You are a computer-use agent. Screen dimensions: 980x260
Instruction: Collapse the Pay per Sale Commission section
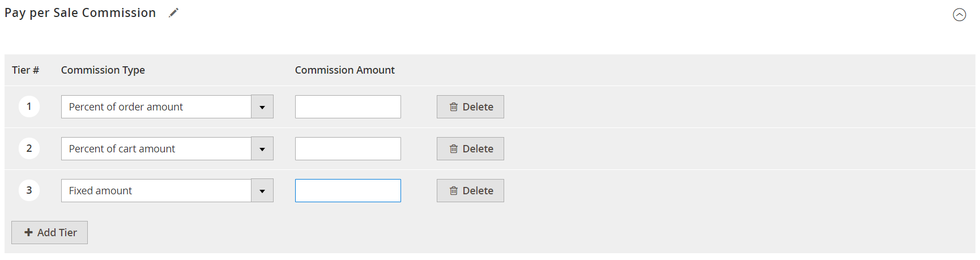click(959, 15)
